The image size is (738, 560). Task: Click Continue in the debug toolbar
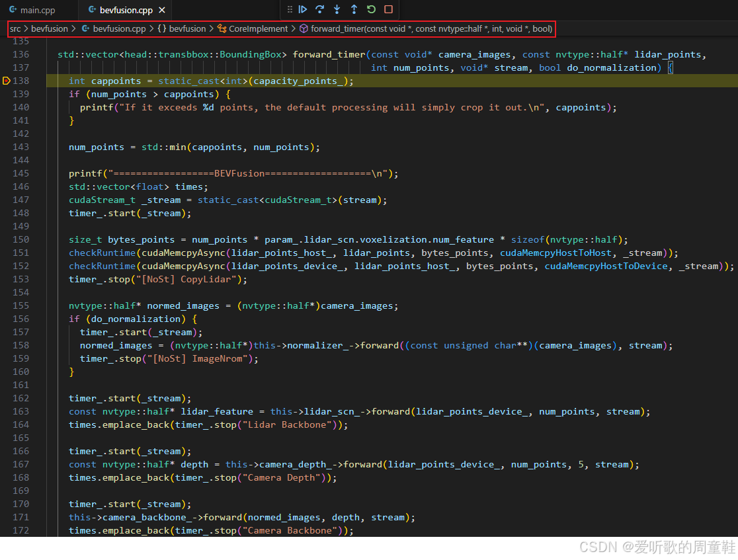[303, 9]
